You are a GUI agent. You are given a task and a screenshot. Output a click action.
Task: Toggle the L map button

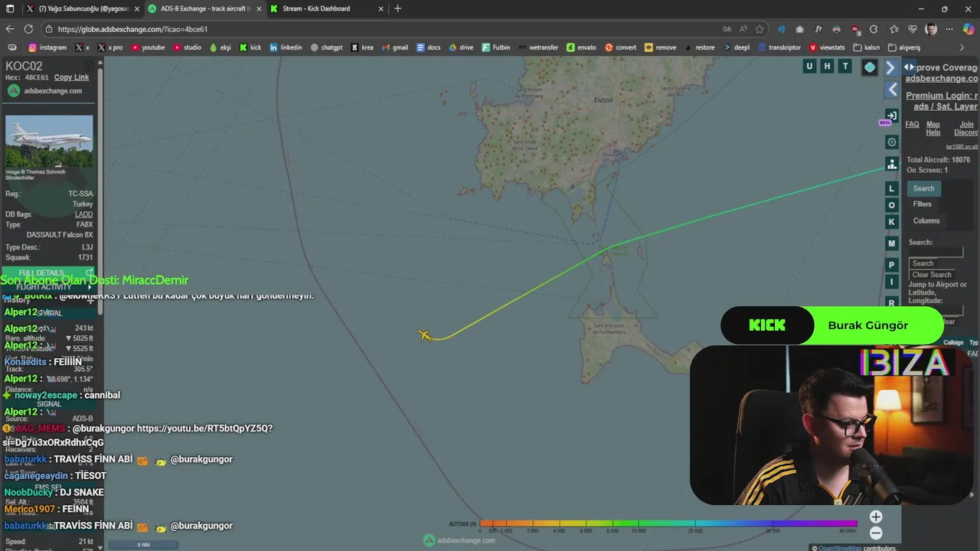891,188
